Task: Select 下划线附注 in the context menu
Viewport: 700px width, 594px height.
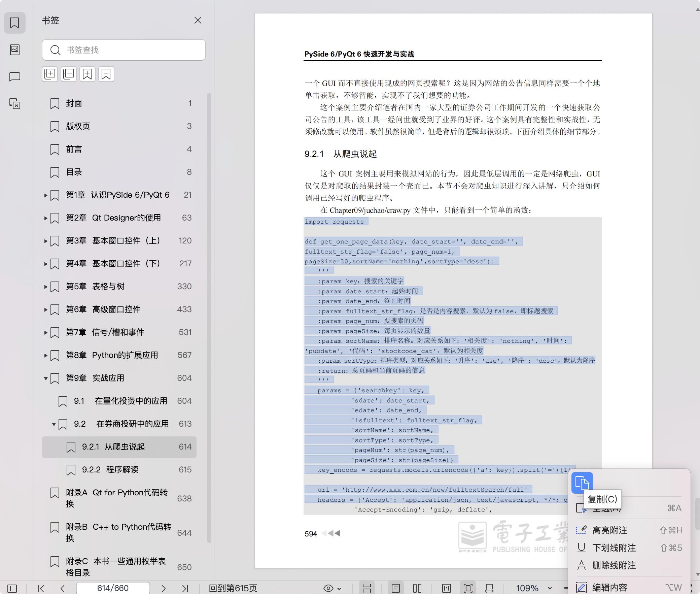Action: pos(613,548)
